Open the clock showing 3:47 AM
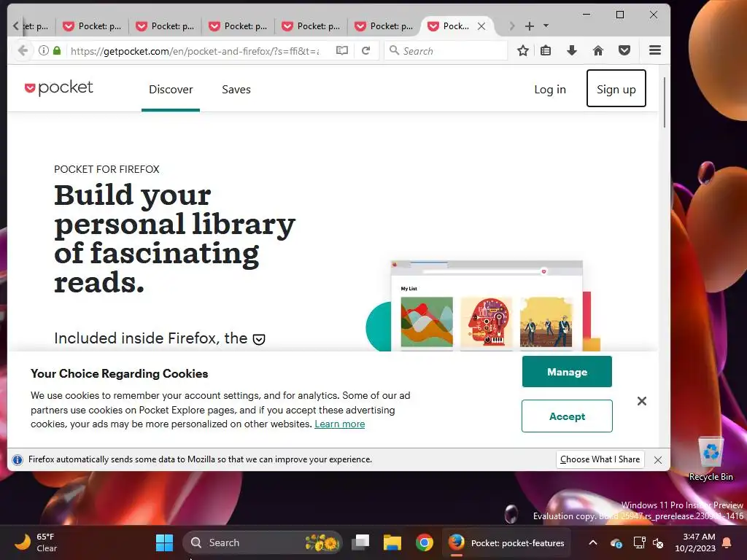 [695, 542]
